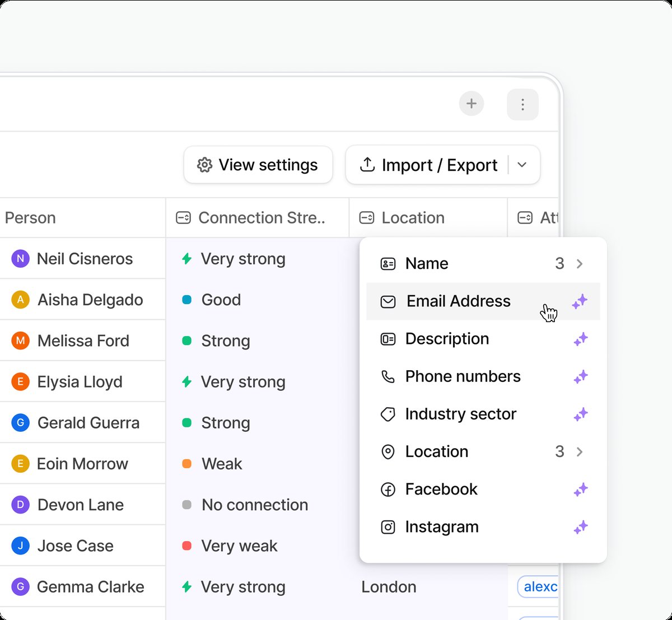Open the three-dot more options menu

click(522, 105)
